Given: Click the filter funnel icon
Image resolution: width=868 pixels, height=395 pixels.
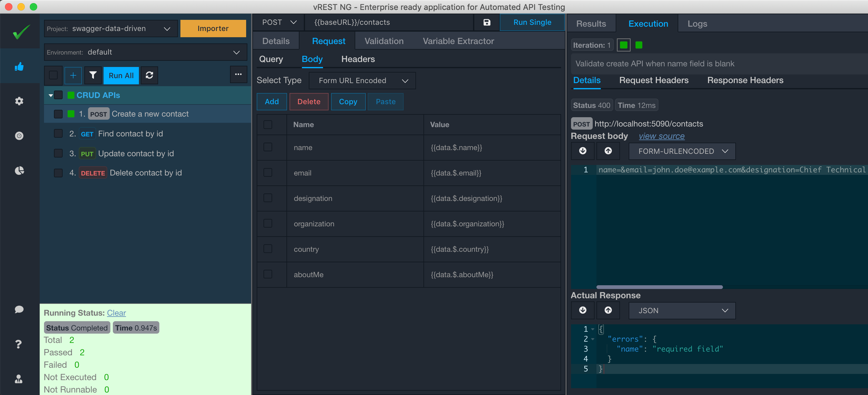Looking at the screenshot, I should [93, 75].
